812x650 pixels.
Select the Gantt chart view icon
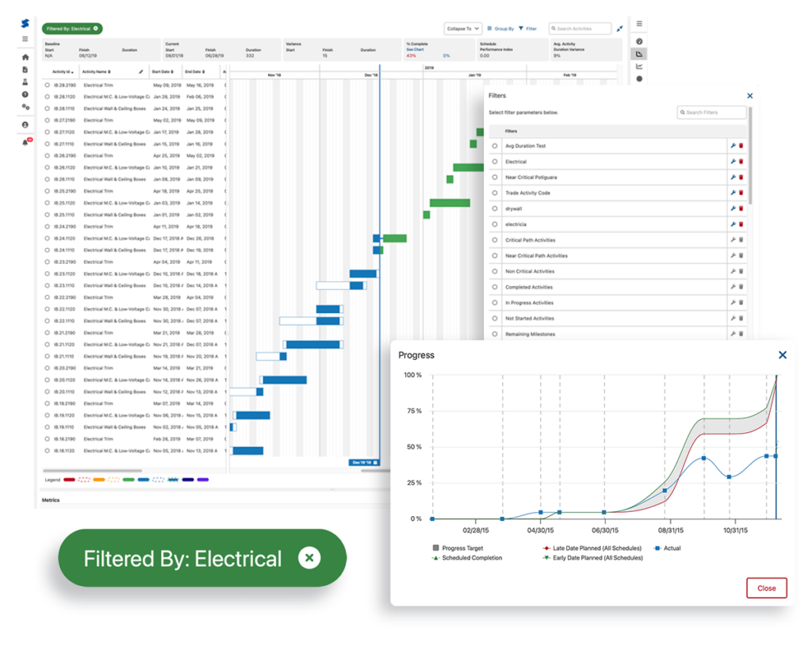coord(639,54)
